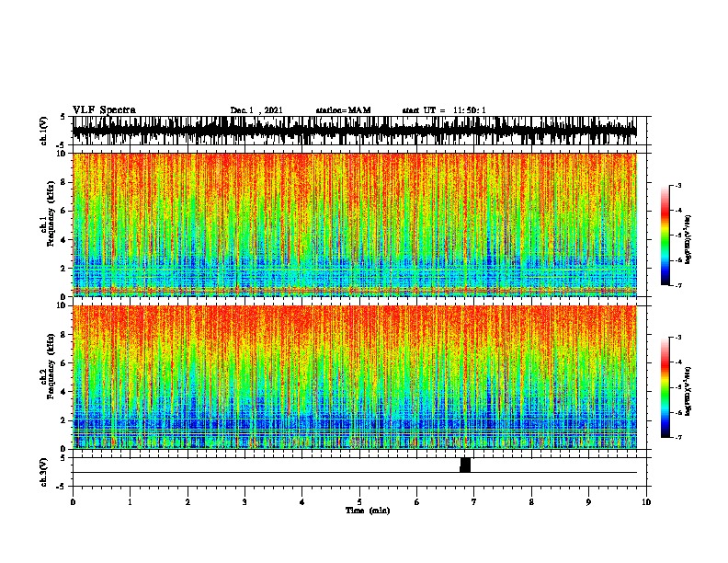Click the date label 'Dec. 1 , 2021'
The height and width of the screenshot is (563, 728).
click(x=256, y=110)
